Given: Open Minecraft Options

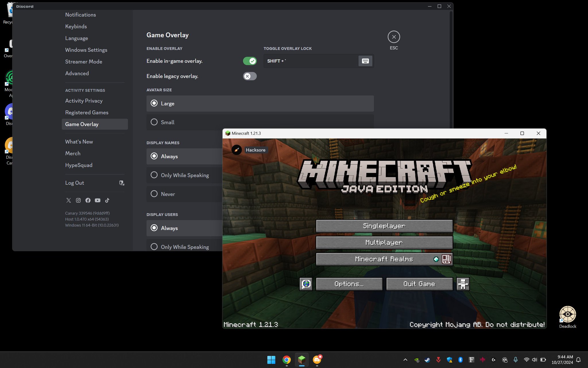Looking at the screenshot, I should [349, 284].
